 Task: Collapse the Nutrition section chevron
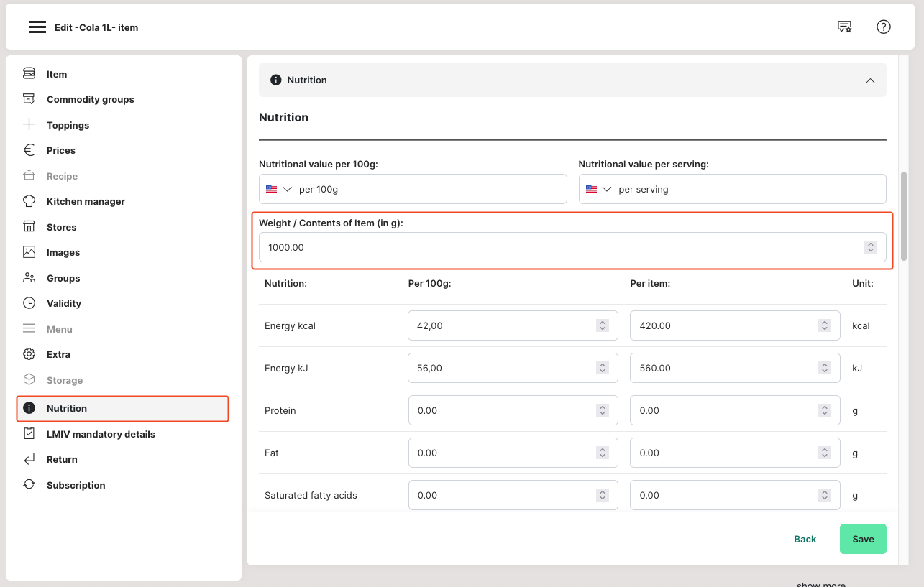point(870,80)
